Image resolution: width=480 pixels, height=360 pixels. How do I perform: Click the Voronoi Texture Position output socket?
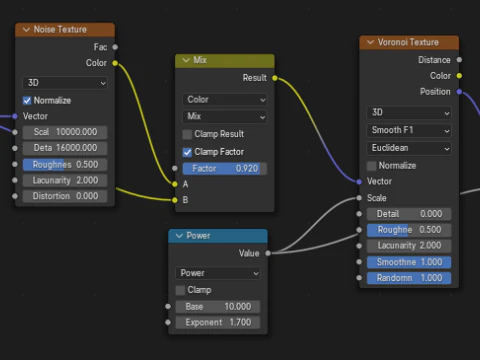tap(459, 92)
